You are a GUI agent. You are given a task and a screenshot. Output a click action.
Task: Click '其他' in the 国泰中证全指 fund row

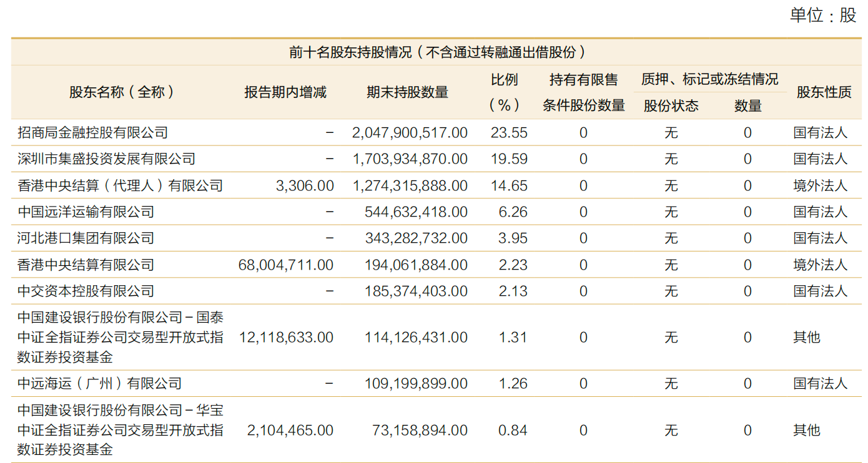[807, 338]
